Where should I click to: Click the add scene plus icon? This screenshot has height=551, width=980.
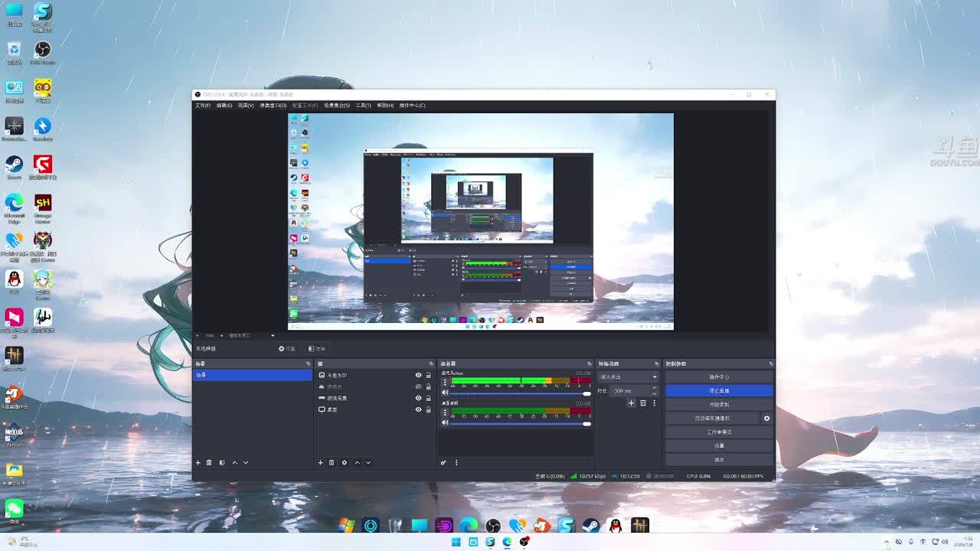[198, 462]
